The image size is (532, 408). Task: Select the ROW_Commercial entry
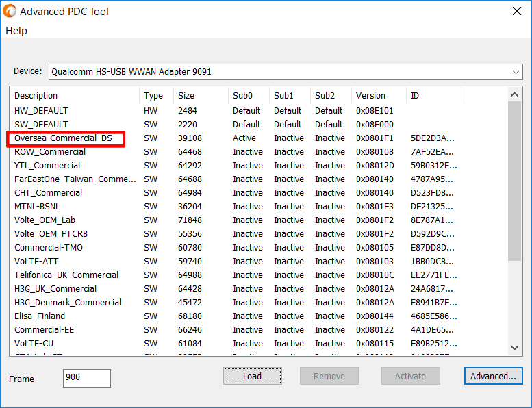50,152
